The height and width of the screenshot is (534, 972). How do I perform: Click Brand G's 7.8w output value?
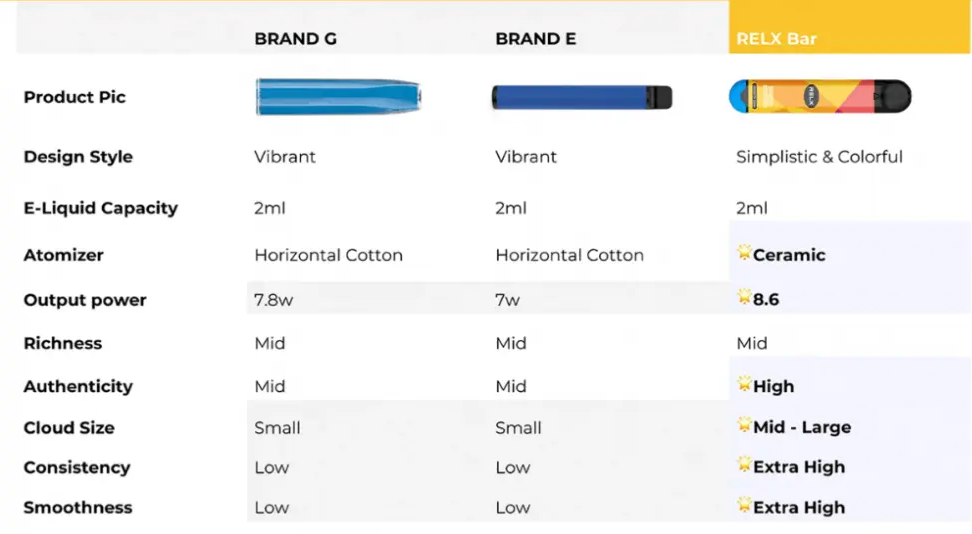pyautogui.click(x=275, y=300)
